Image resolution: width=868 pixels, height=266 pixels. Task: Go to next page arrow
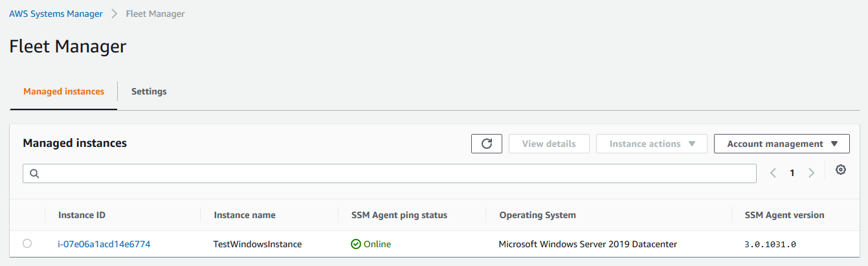point(811,173)
